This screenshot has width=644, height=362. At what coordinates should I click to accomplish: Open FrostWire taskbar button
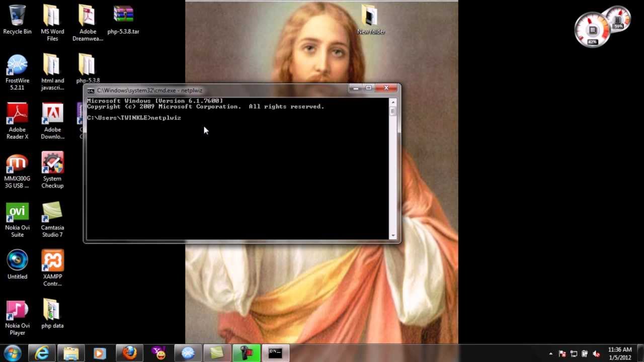pyautogui.click(x=188, y=353)
